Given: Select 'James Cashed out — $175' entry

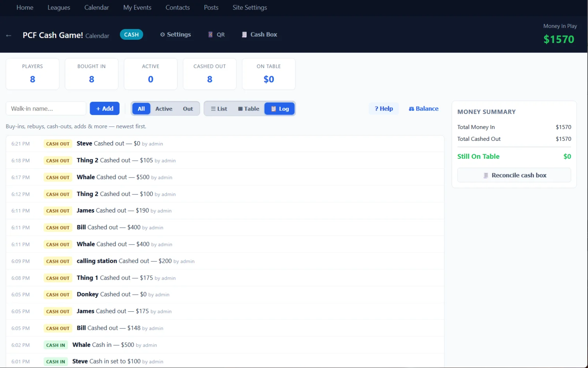Looking at the screenshot, I should tap(225, 311).
